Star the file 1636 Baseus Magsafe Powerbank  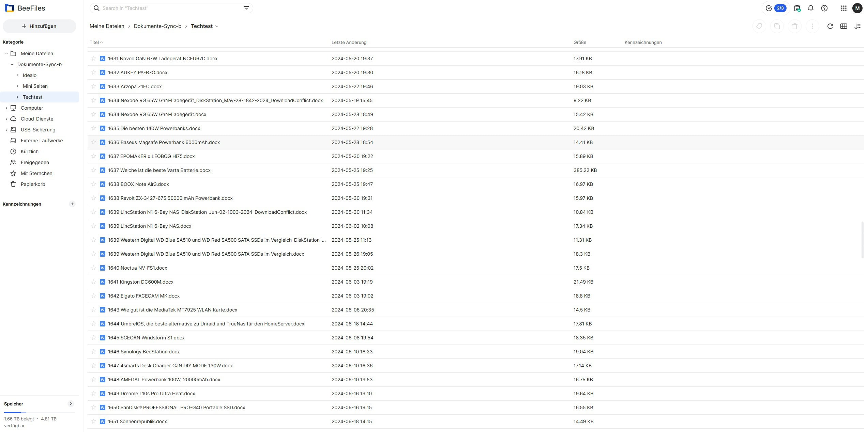point(93,142)
